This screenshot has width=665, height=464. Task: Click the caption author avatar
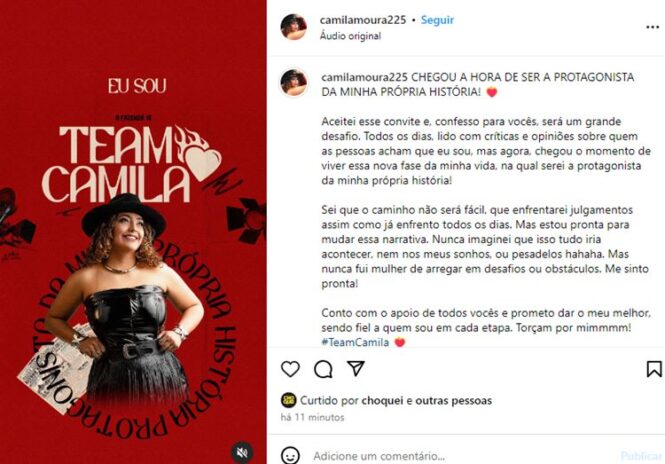[293, 82]
